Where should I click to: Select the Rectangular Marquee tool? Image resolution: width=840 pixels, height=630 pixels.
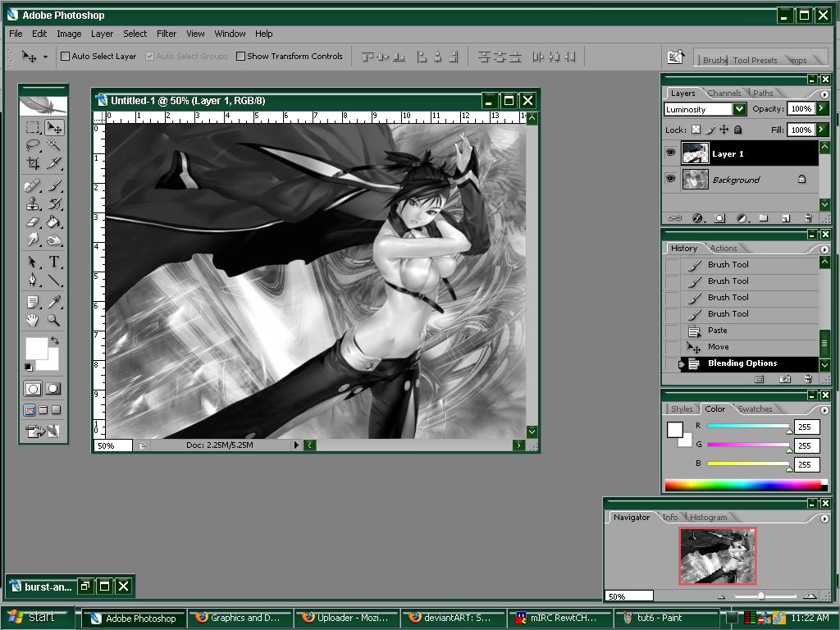tap(33, 127)
